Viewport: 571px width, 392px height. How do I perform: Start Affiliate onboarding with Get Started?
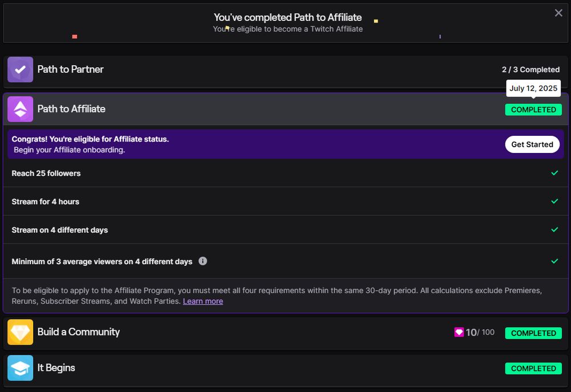point(532,144)
